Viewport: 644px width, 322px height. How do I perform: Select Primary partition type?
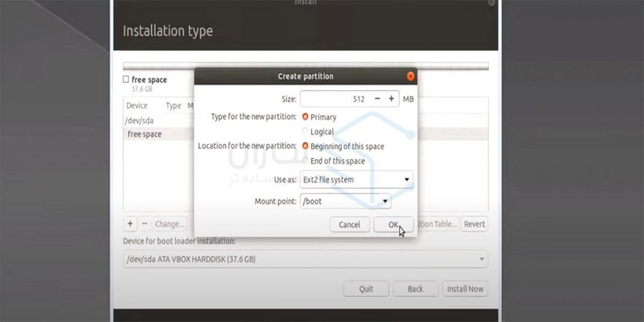305,117
